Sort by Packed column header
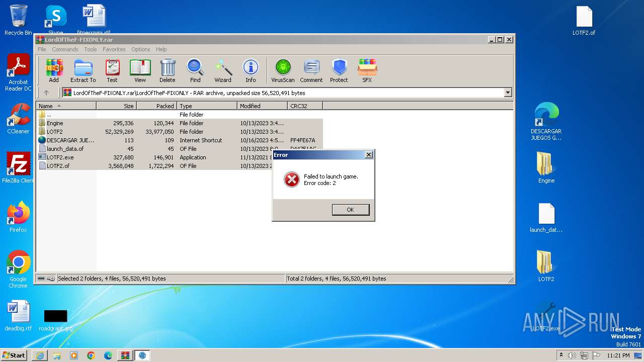 (156, 106)
